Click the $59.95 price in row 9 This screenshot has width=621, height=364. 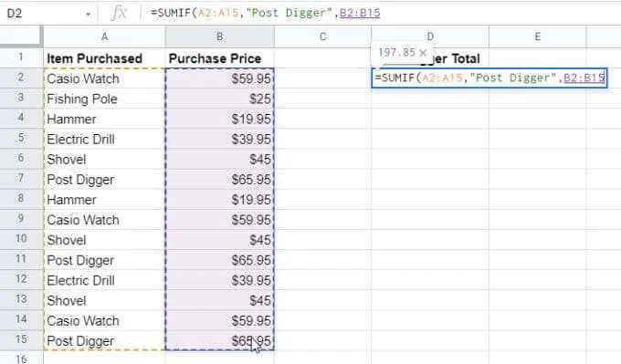[219, 220]
